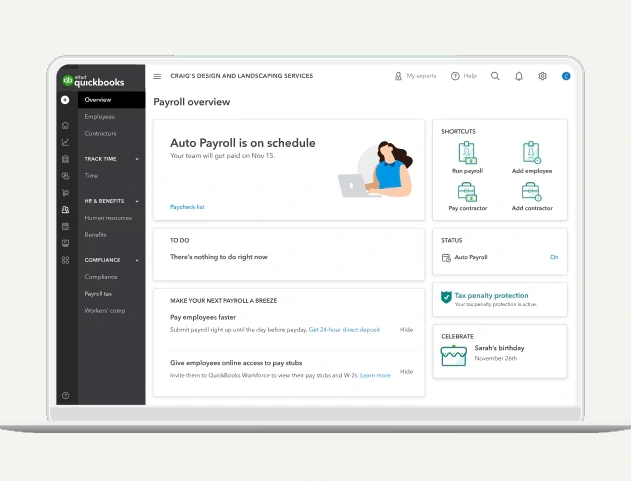Open the shopping cart icon in the sidebar
631x481 pixels.
pos(65,193)
